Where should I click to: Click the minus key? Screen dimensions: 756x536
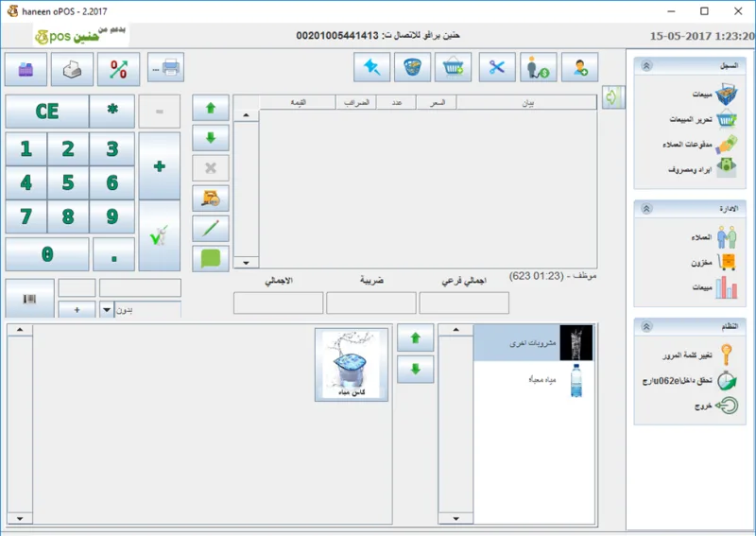(160, 112)
